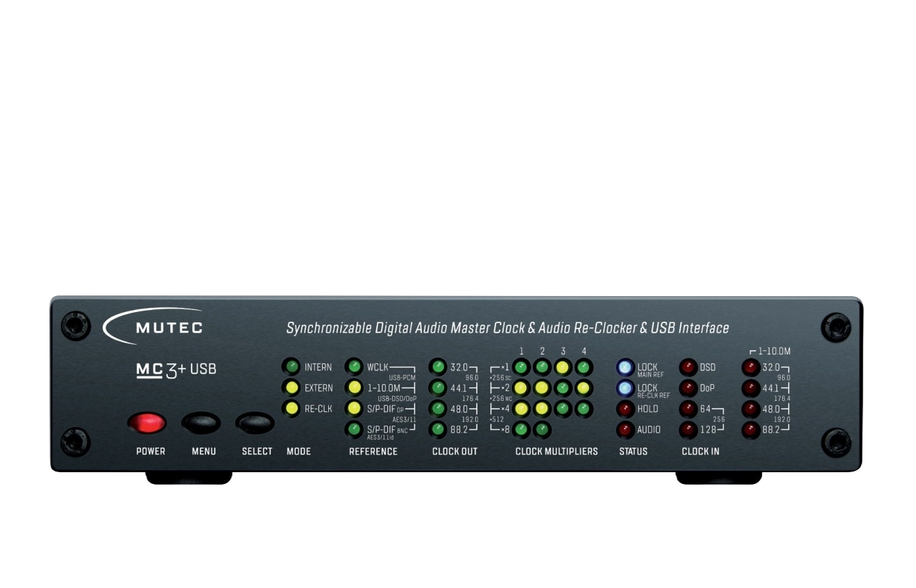Viewport: 916px width, 588px height.
Task: Click the INTERN mode LED
Action: click(x=292, y=367)
